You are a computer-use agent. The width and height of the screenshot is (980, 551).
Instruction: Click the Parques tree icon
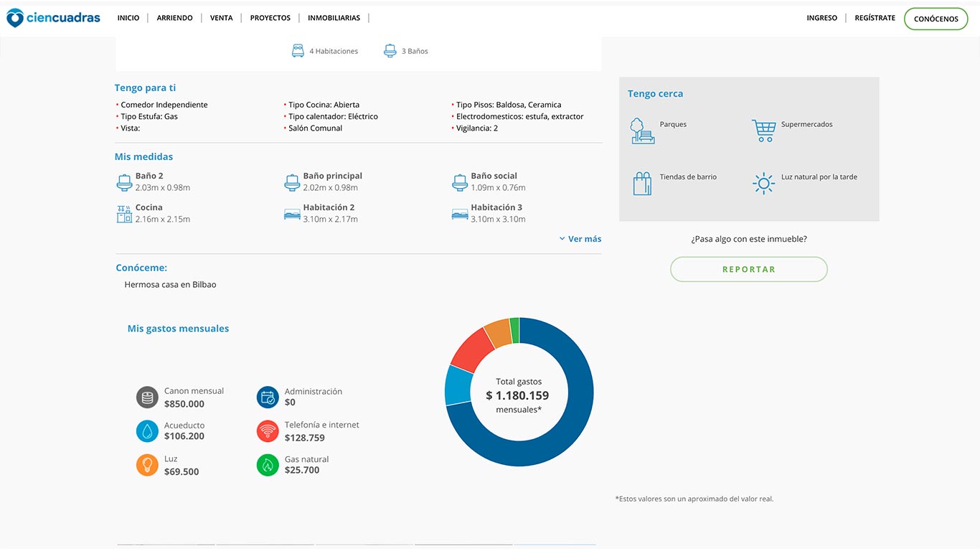point(642,131)
